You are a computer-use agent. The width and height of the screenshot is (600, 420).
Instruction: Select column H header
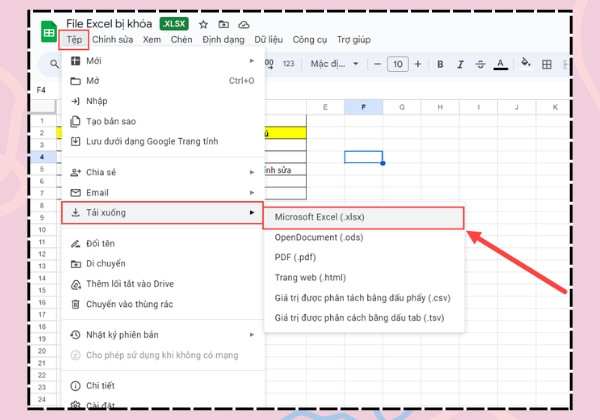click(x=440, y=107)
